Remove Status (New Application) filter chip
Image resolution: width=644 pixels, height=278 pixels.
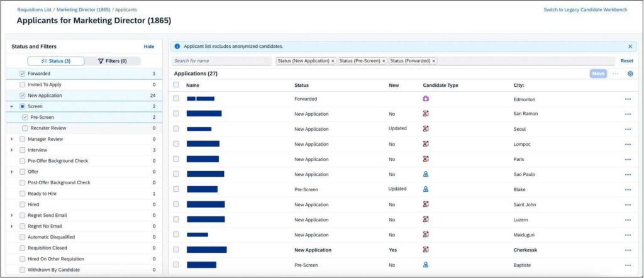333,61
